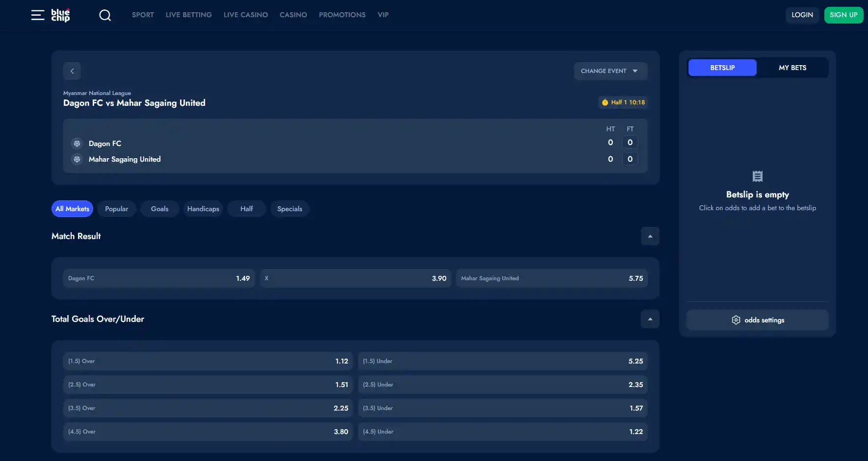Click the Login button
Viewport: 868px width, 461px height.
coord(802,15)
